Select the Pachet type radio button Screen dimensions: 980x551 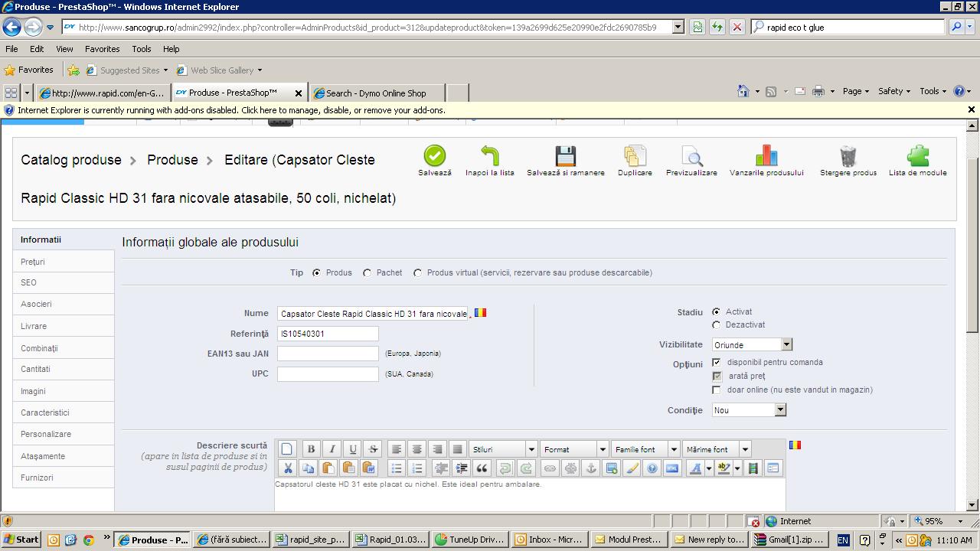coord(367,273)
